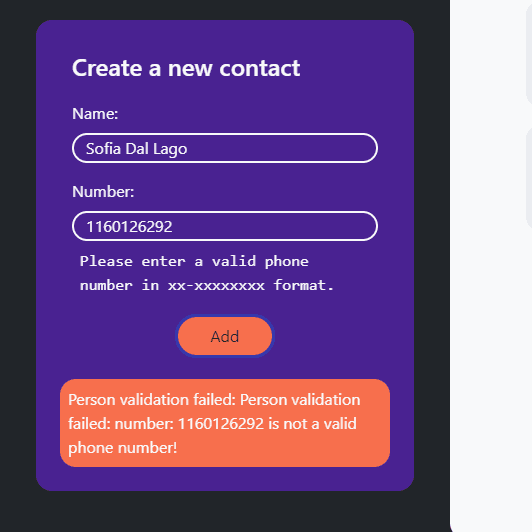Click the xx-xxxxxxxx format pattern text
Screen dimensions: 532x532
[x=216, y=286]
